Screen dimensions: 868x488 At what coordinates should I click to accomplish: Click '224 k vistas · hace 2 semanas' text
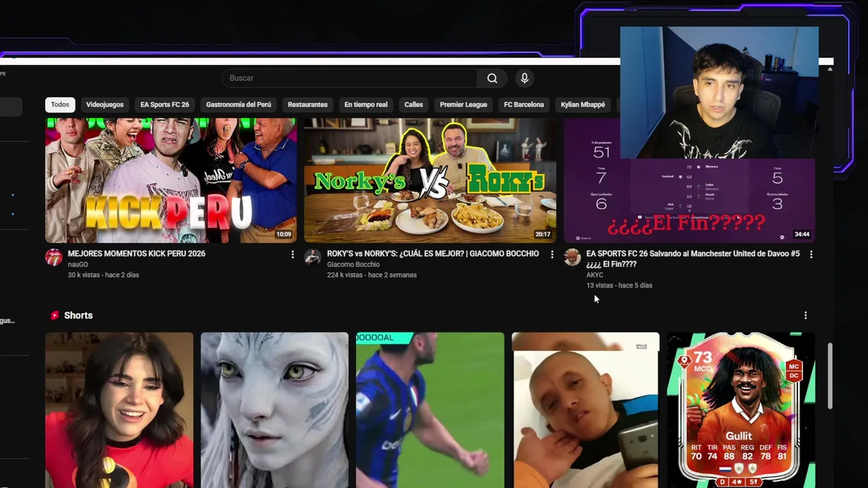point(372,275)
